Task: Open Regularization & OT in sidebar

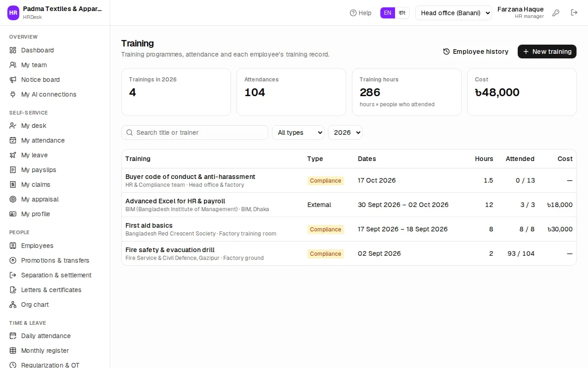Action: [x=55, y=365]
